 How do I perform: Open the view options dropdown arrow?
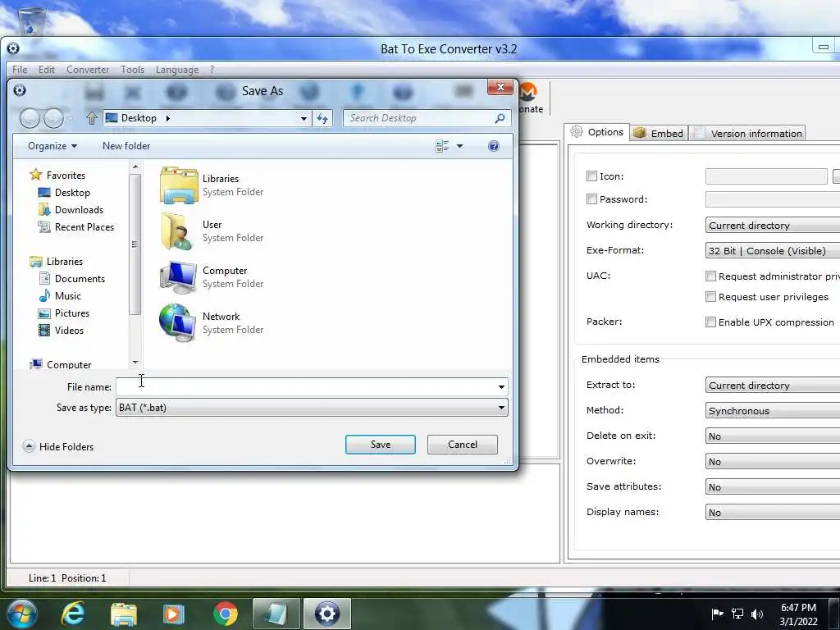[x=459, y=146]
